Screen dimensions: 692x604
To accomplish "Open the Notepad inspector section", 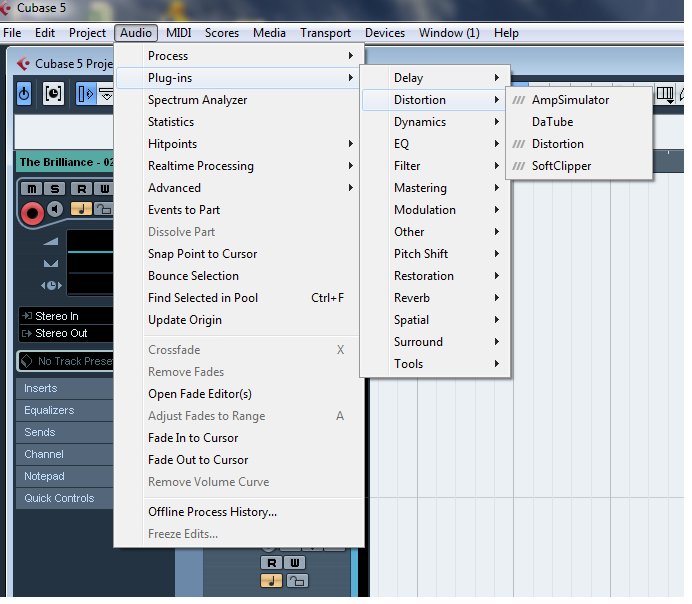I will coord(64,476).
